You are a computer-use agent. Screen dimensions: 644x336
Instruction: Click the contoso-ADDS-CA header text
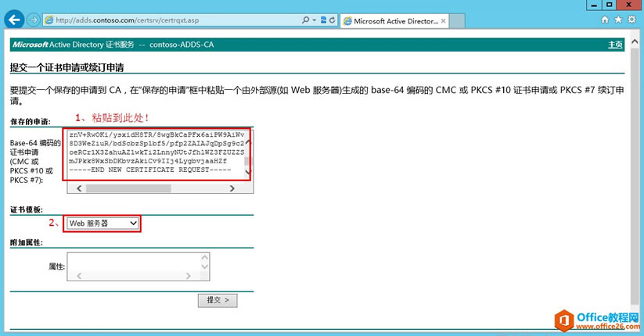pyautogui.click(x=182, y=45)
